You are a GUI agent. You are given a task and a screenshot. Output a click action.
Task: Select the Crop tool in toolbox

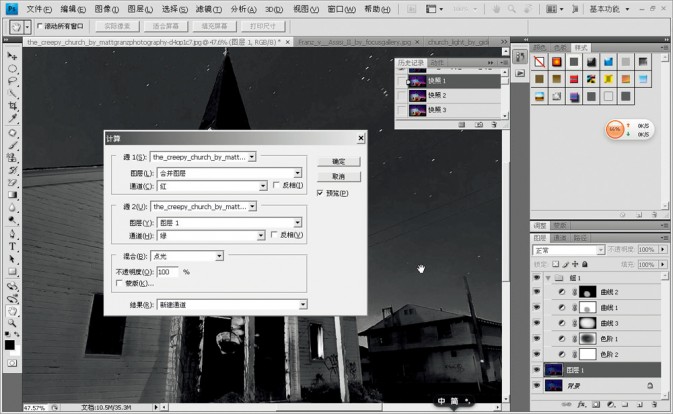12,106
